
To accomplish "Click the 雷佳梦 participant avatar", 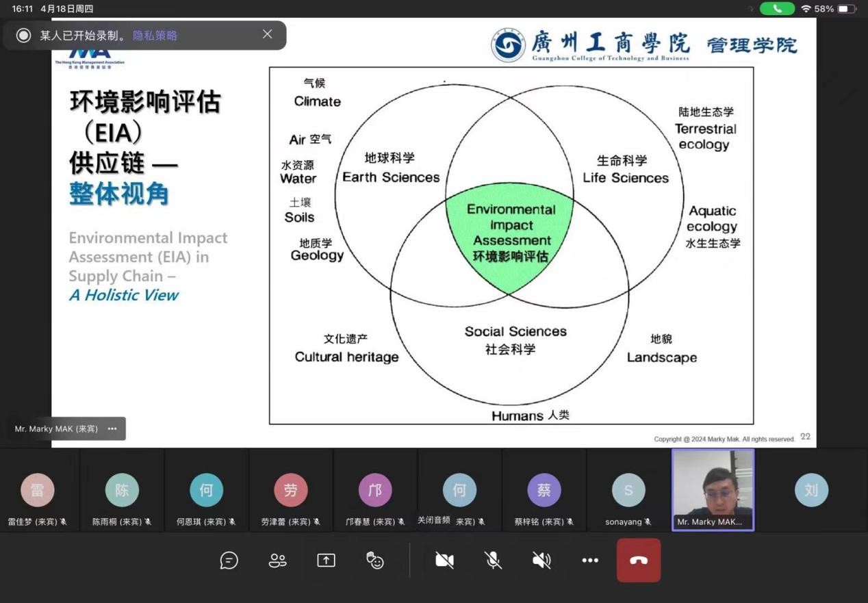I will point(37,490).
